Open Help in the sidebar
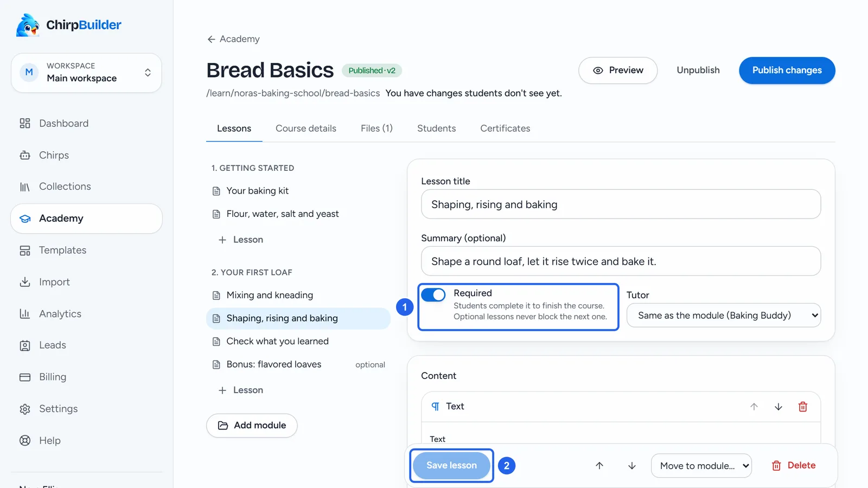Image resolution: width=868 pixels, height=488 pixels. (x=86, y=440)
